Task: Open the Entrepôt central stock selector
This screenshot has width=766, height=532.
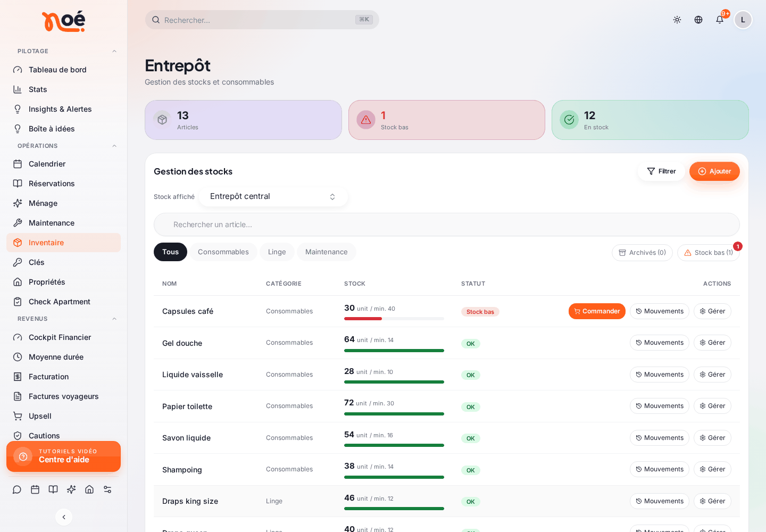Action: point(273,196)
